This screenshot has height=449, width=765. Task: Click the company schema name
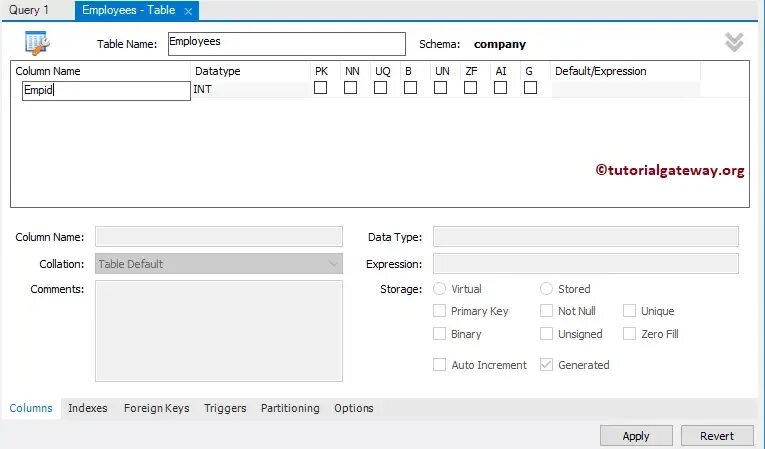[500, 44]
